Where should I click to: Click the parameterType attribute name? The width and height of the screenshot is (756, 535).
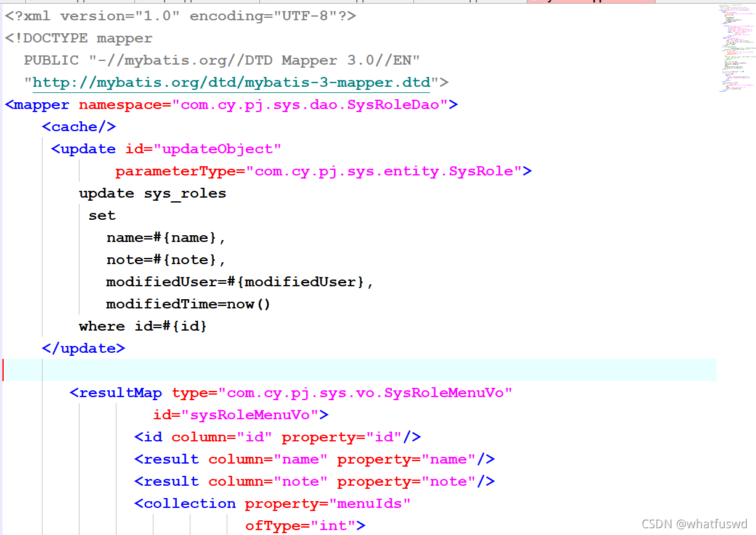[176, 171]
